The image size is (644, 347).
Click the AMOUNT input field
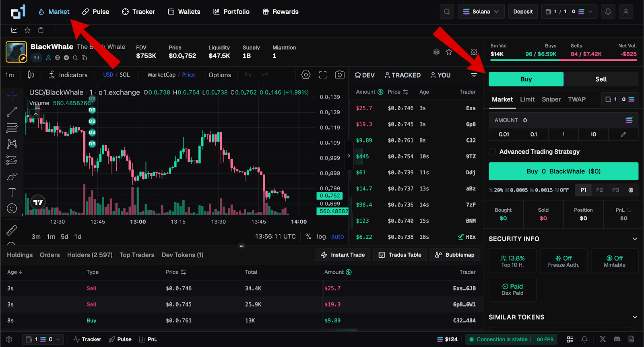coord(563,120)
